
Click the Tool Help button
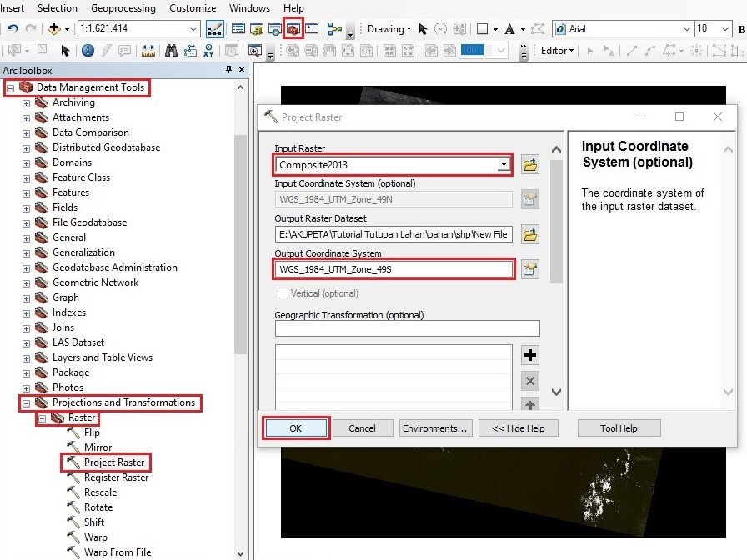[x=619, y=428]
